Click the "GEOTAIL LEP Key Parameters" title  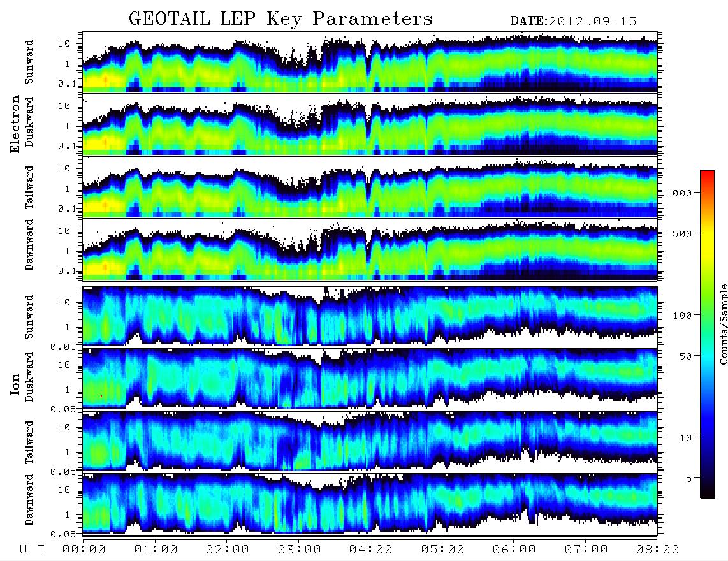click(x=280, y=19)
